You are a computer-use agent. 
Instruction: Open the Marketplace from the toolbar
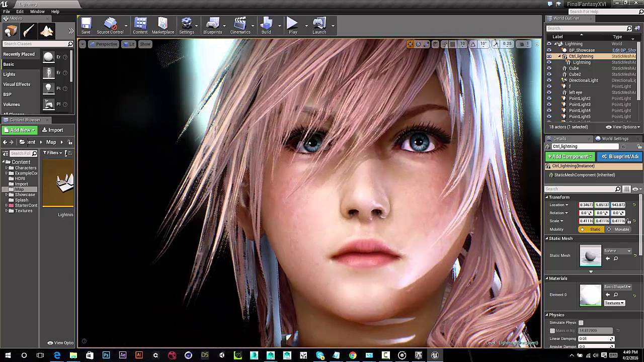point(163,26)
